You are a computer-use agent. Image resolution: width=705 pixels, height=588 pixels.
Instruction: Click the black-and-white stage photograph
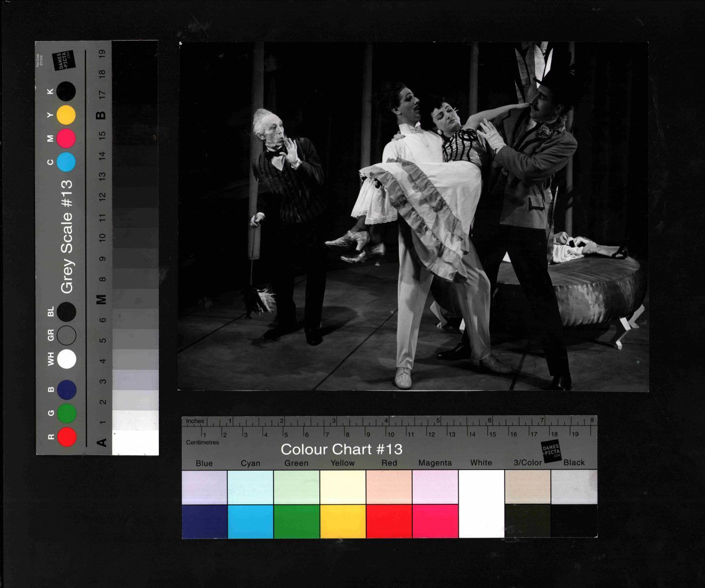[413, 216]
